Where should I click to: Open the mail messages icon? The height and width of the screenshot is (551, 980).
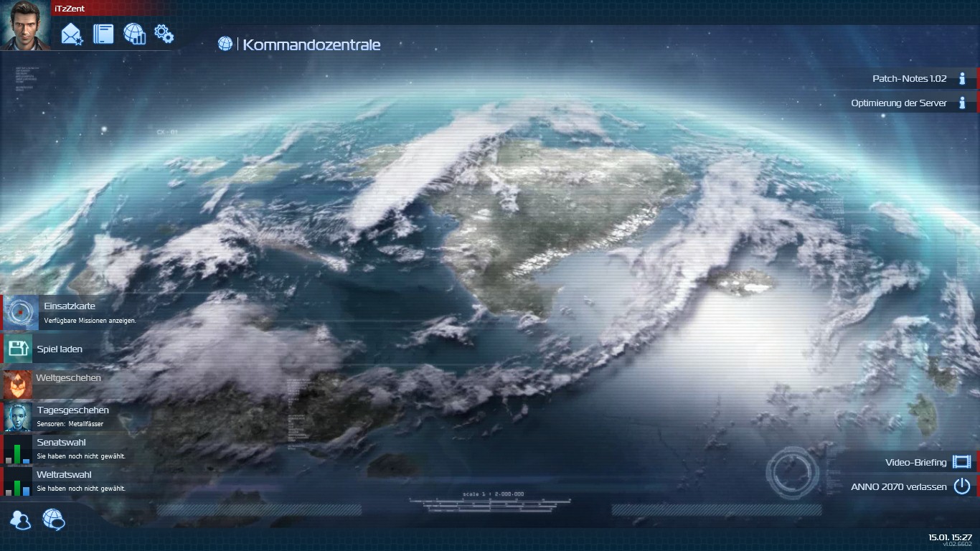point(72,34)
